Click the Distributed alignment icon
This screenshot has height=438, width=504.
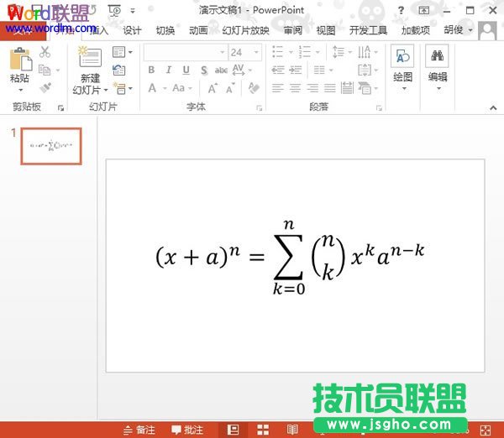pyautogui.click(x=347, y=88)
